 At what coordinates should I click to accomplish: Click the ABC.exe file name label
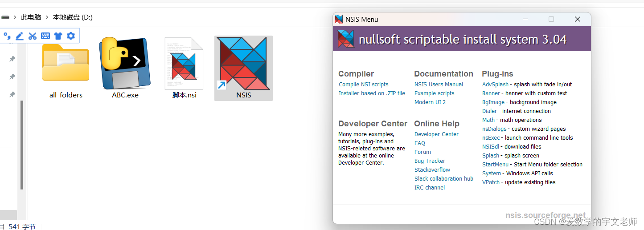[125, 95]
